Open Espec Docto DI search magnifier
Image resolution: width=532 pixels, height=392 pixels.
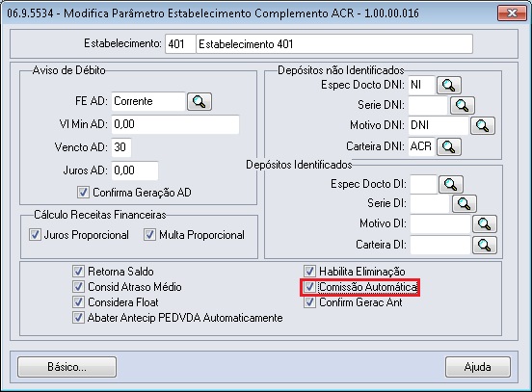pos(451,184)
